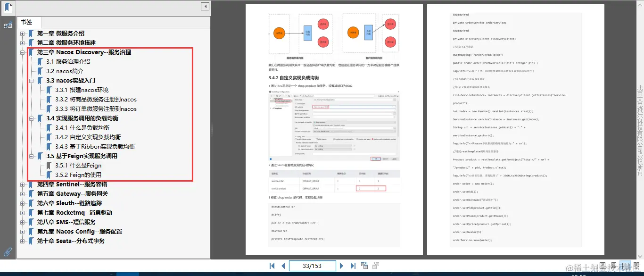Open bookmark 第八章 SMS--短信服务
This screenshot has height=276, width=644.
click(x=66, y=222)
